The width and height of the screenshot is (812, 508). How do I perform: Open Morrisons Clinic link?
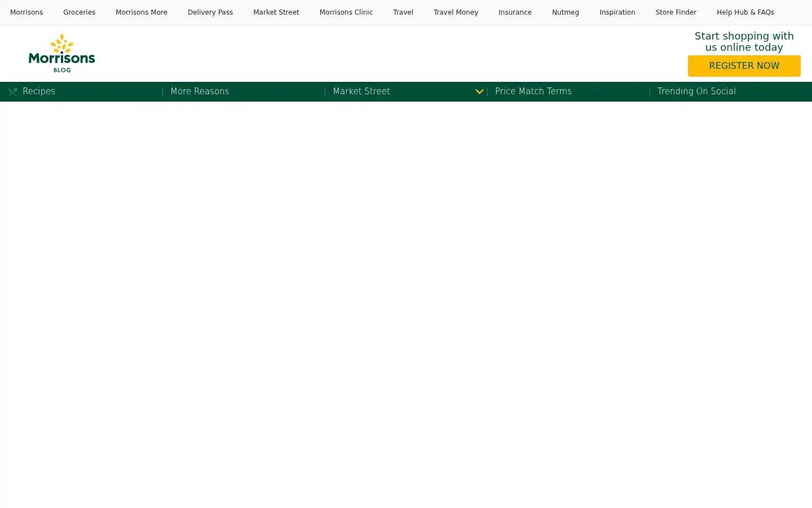[x=346, y=12]
